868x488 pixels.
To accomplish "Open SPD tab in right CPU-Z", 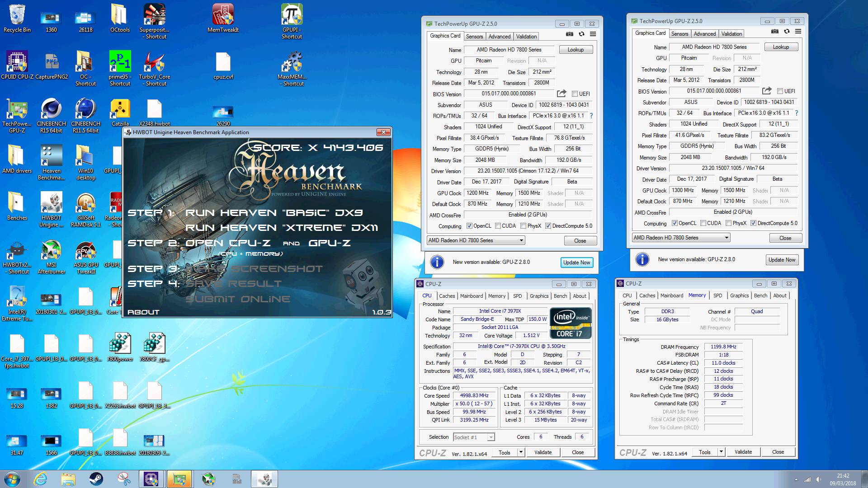I will coord(717,296).
